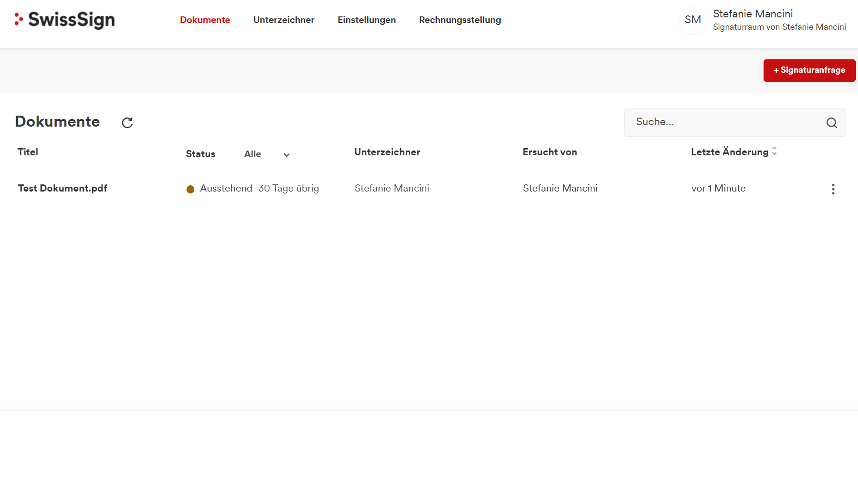Open three-dot menu for Test Dokument.pdf

833,189
